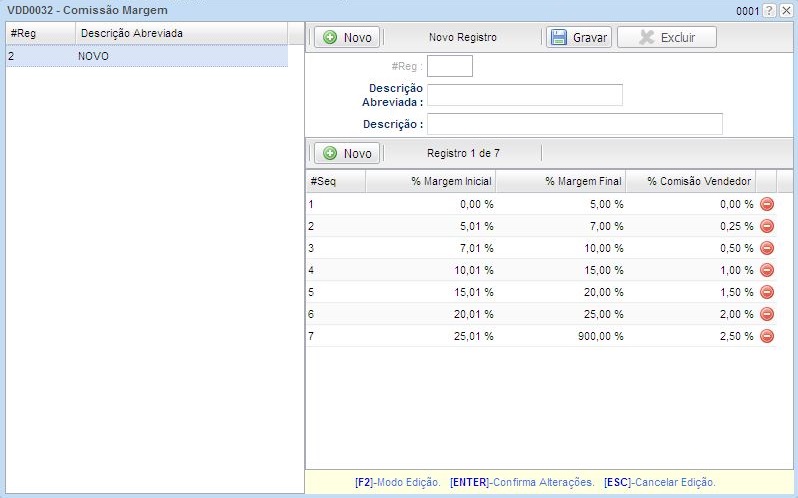Click into the Descrição input field
The image size is (798, 498).
[x=574, y=124]
